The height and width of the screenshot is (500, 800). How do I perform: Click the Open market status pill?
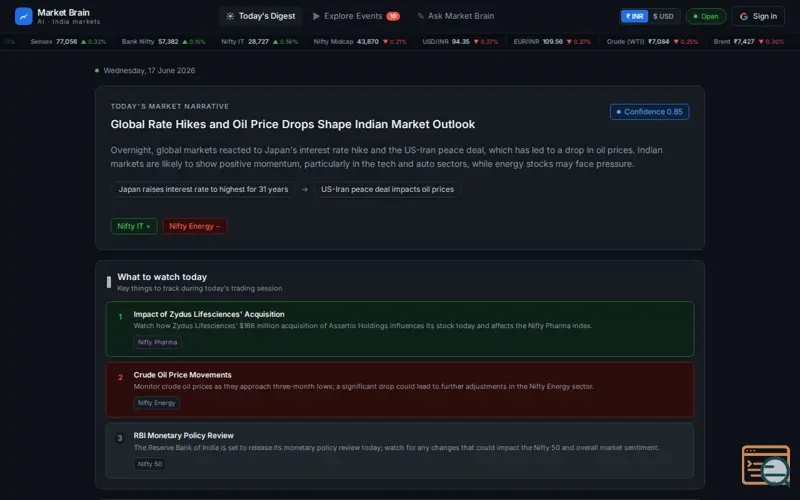point(706,16)
